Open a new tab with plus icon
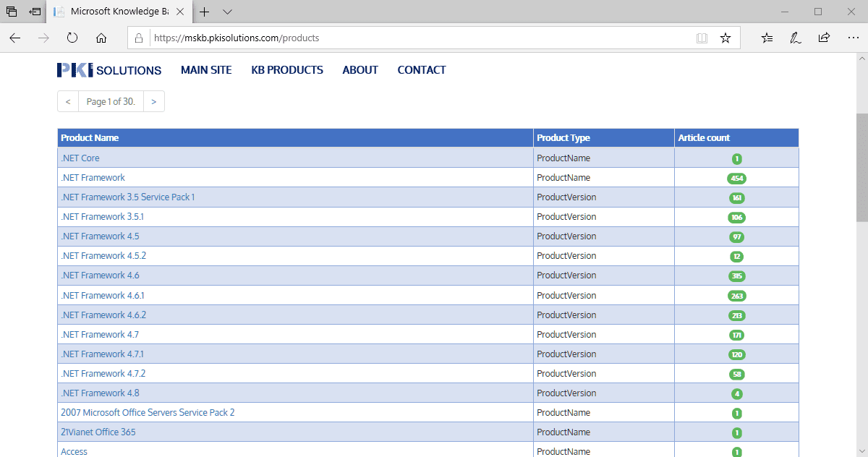This screenshot has width=868, height=457. [x=205, y=12]
